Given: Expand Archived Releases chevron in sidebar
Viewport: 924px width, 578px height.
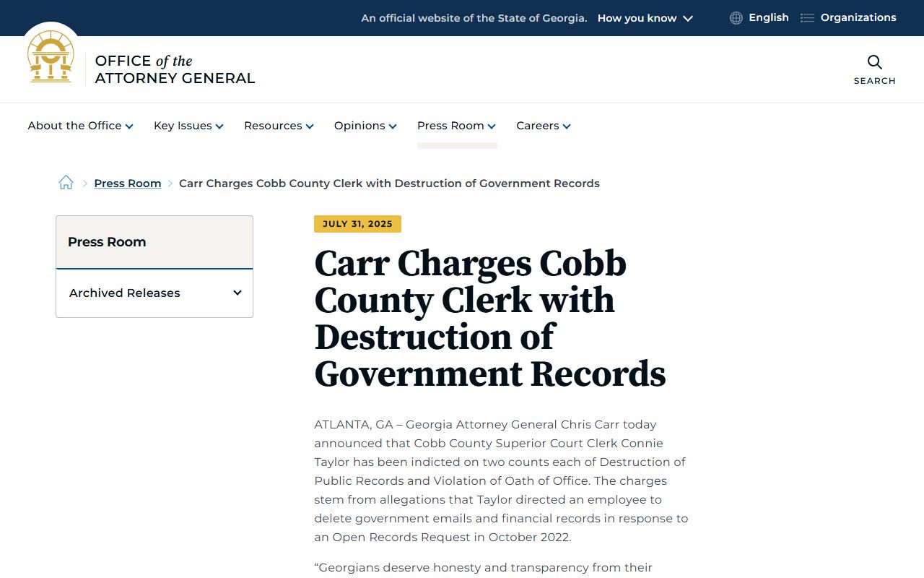Looking at the screenshot, I should coord(237,293).
